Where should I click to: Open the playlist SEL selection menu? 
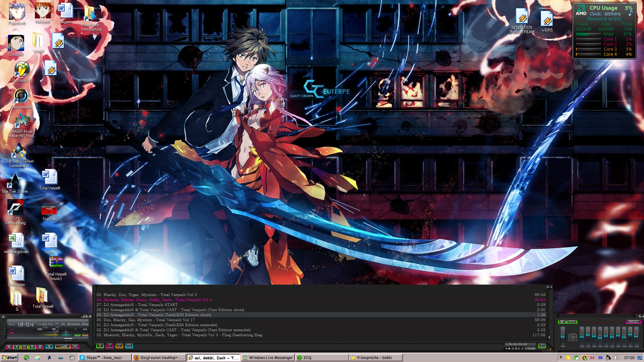(119, 346)
